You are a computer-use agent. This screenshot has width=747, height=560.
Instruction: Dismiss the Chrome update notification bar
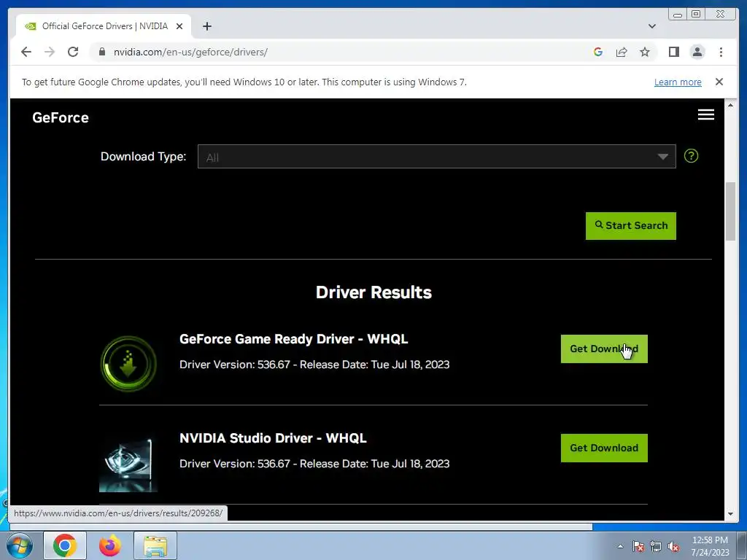pos(719,82)
